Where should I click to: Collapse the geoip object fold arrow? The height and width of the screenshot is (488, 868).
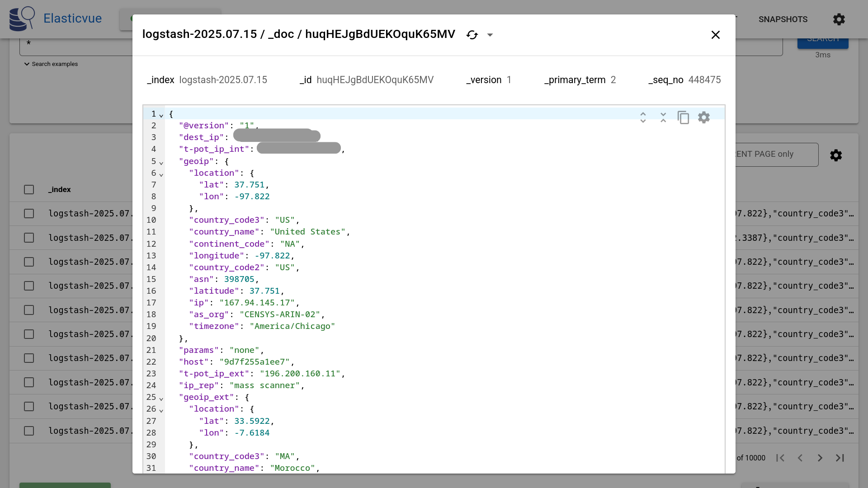click(161, 163)
